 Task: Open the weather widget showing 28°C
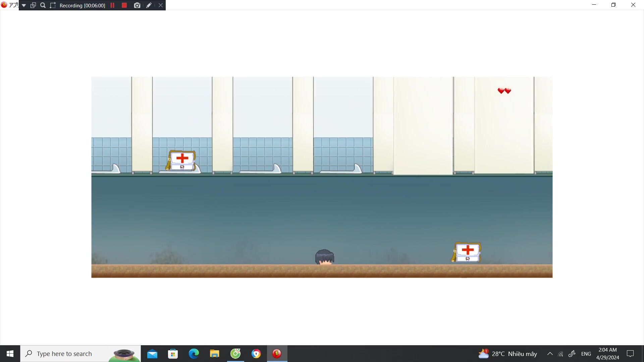click(508, 354)
